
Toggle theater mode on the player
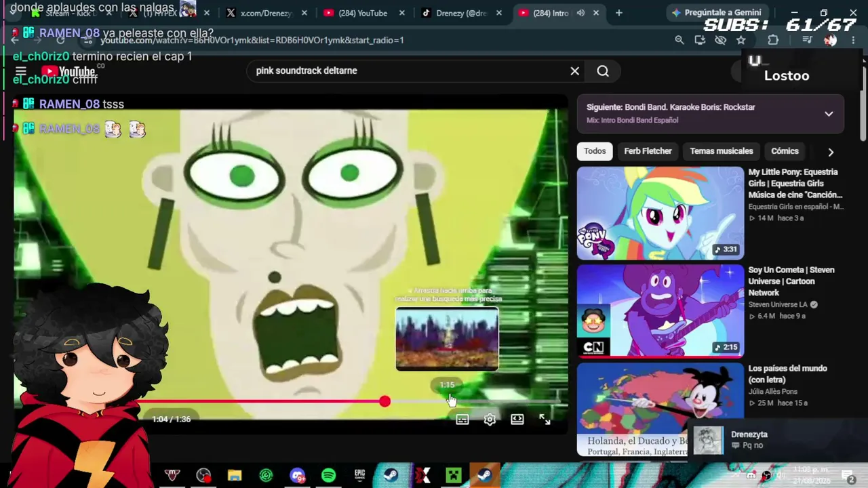pos(517,420)
